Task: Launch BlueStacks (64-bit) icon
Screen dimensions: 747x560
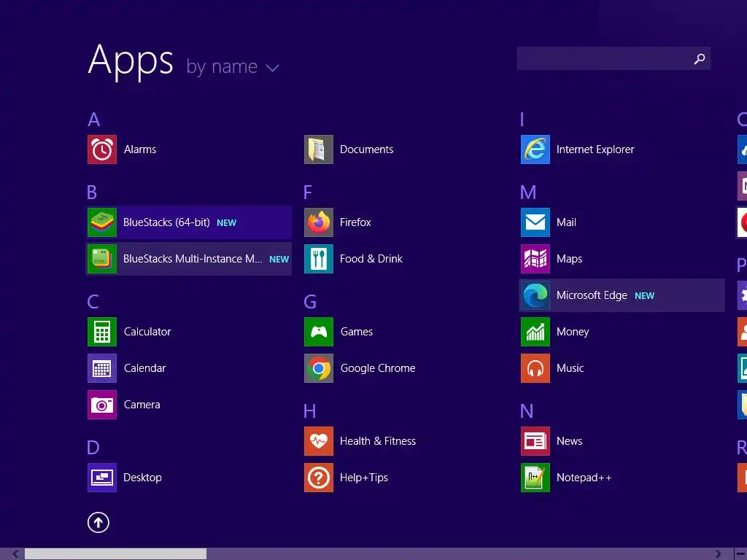Action: (102, 222)
